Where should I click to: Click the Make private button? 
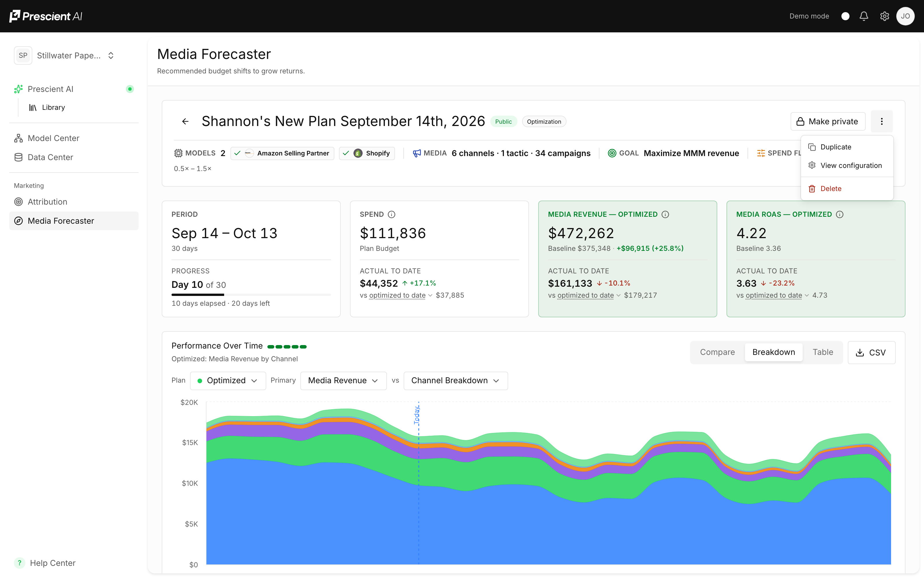(828, 122)
